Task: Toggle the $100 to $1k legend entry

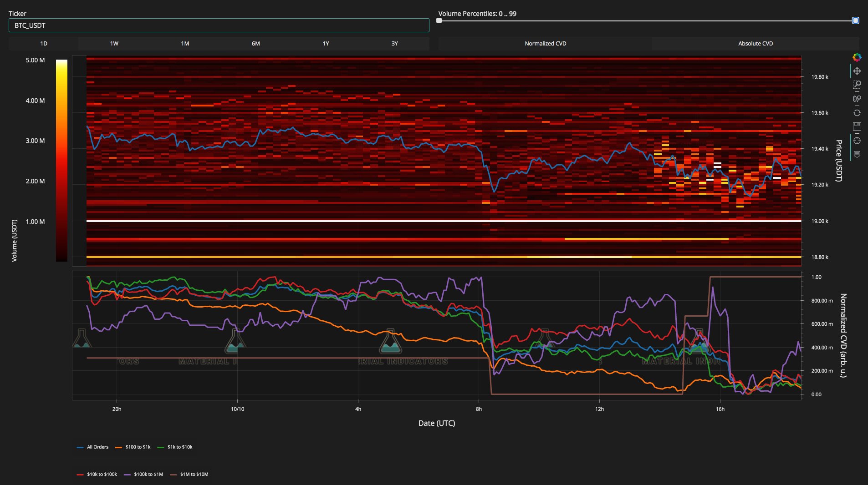Action: coord(138,447)
